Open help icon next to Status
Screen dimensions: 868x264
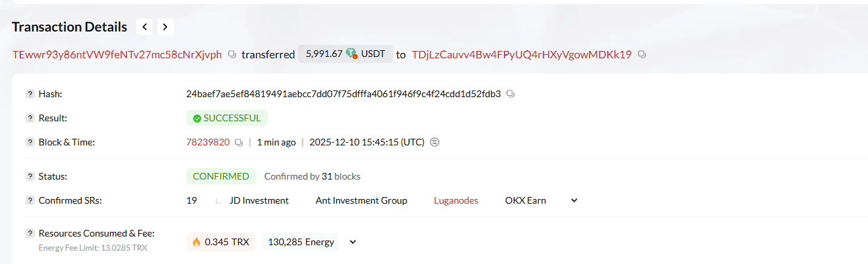(30, 176)
